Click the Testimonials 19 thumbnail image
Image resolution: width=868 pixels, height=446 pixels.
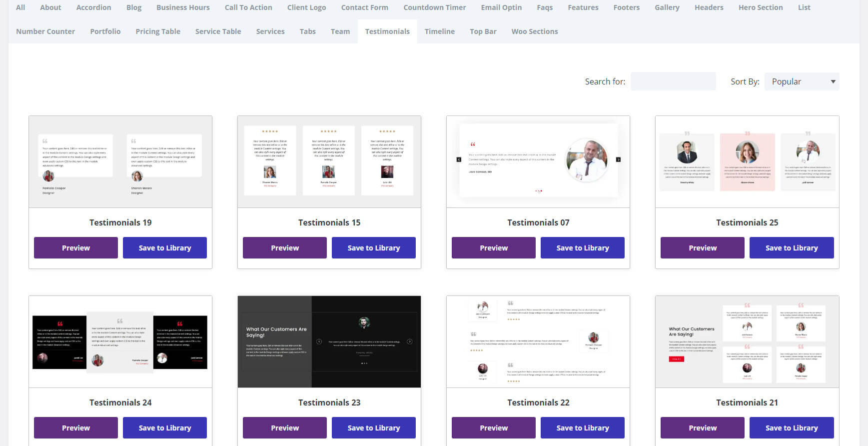[120, 162]
